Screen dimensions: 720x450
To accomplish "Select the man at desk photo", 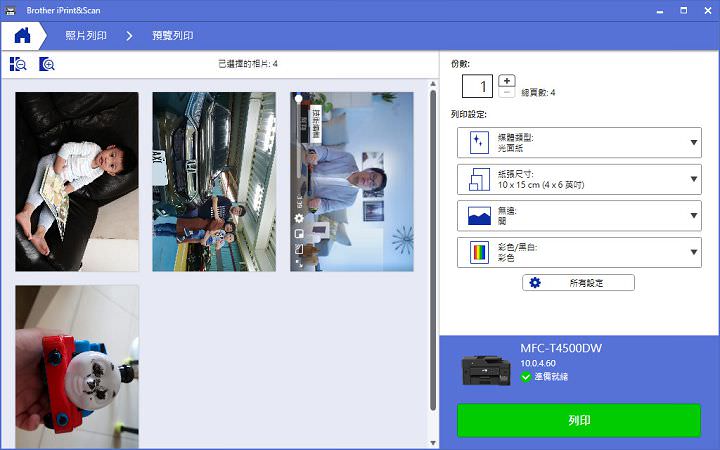I will pos(352,182).
